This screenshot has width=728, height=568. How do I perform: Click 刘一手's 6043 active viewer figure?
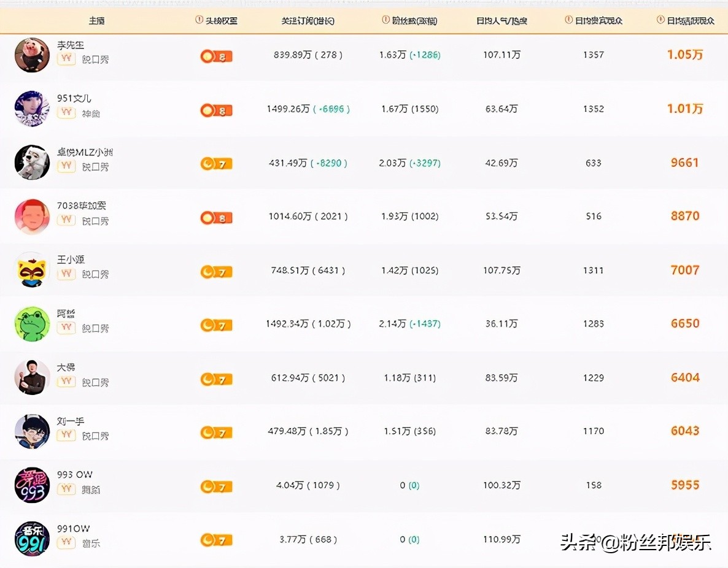684,431
